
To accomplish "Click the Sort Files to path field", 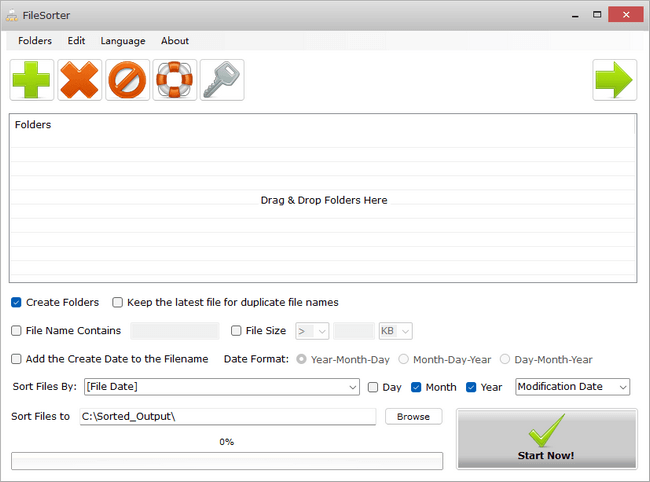I will pos(228,417).
